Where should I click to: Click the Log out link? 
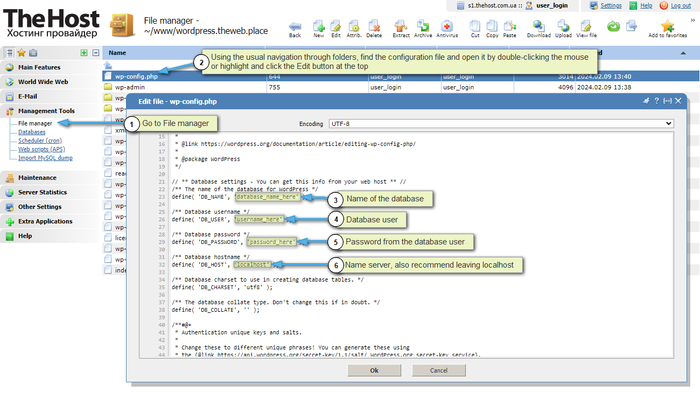pos(681,6)
